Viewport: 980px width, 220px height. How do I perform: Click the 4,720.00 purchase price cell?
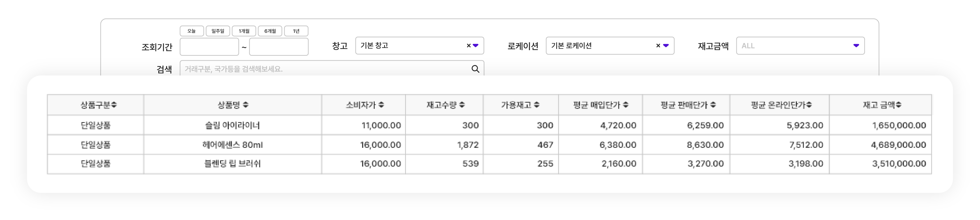pyautogui.click(x=601, y=125)
